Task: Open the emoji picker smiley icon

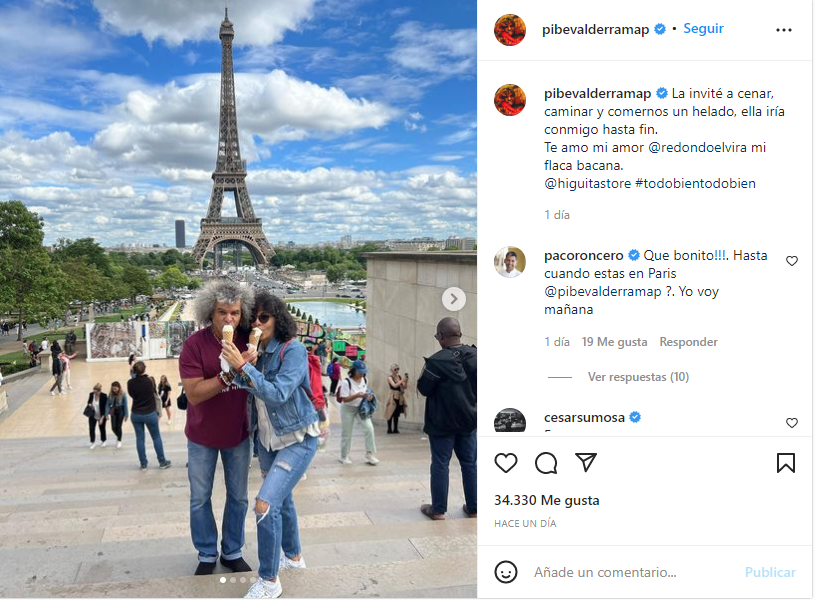Action: click(506, 572)
